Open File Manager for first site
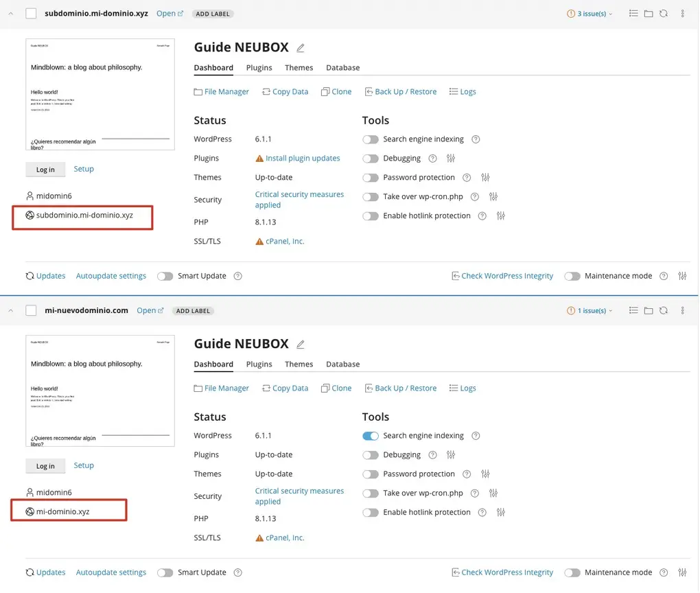 (x=222, y=91)
